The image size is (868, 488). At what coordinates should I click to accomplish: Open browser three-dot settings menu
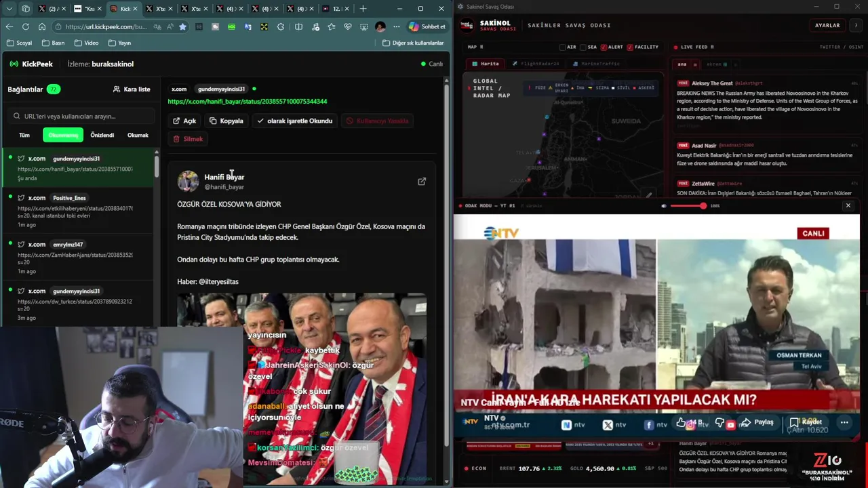[x=395, y=26]
